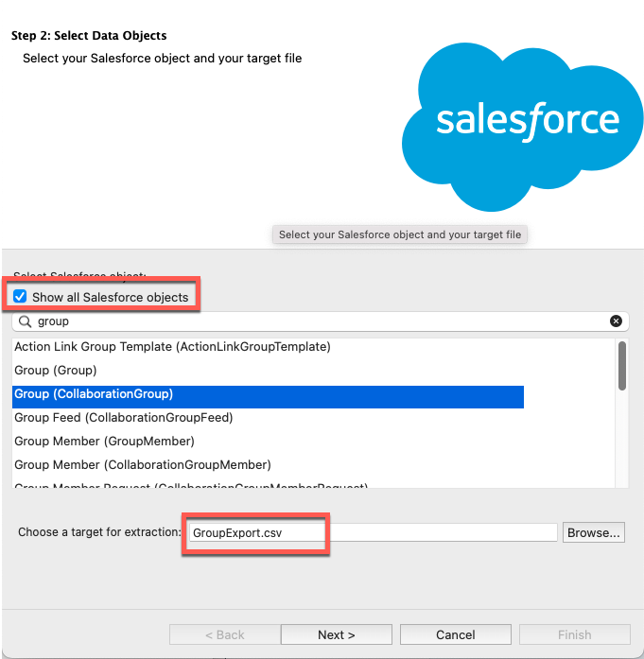Toggle Show all Salesforce objects checkbox
The image size is (644, 659).
20,297
